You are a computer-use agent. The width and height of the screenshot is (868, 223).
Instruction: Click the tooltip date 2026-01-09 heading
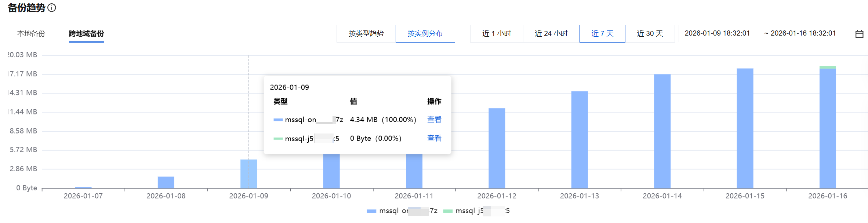tap(289, 87)
